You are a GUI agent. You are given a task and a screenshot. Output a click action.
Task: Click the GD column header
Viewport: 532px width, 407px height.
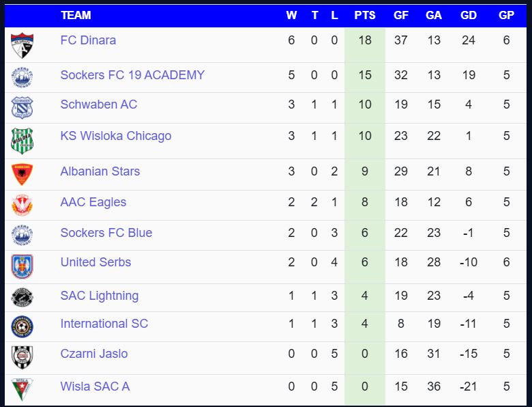click(469, 15)
